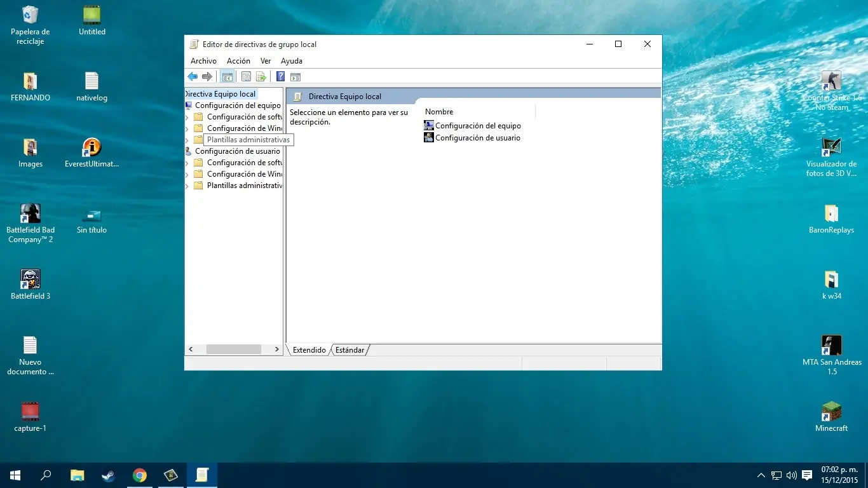Open the Windows Start menu
The width and height of the screenshot is (868, 488).
click(15, 475)
